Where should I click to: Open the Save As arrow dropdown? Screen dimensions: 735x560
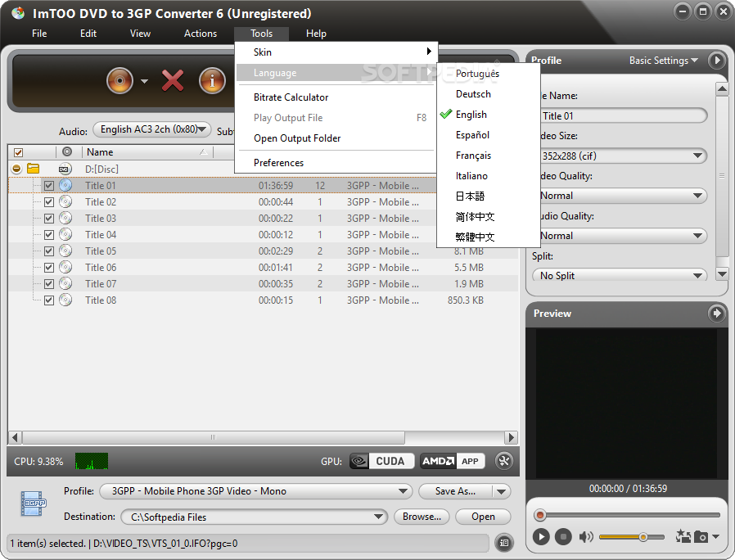[502, 491]
